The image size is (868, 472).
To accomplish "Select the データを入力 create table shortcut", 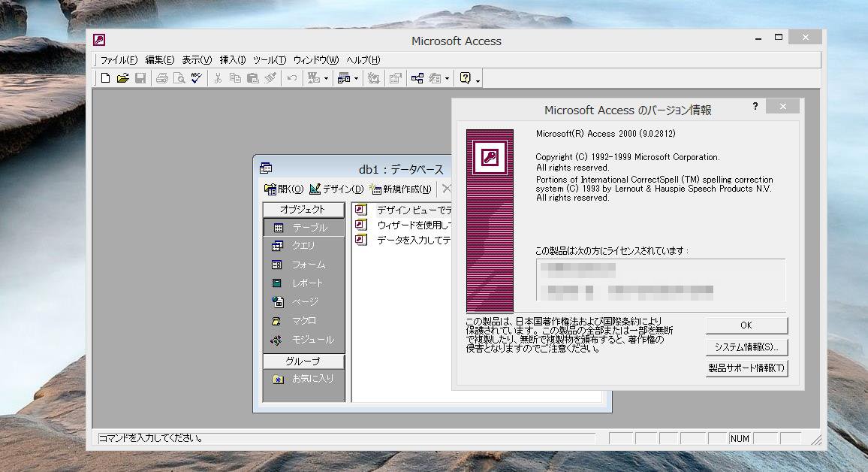I will point(403,240).
